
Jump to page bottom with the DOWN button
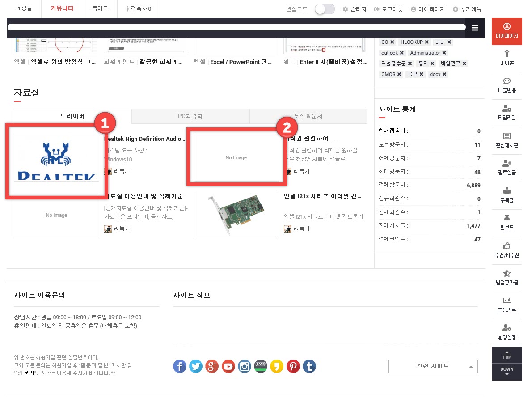(507, 372)
